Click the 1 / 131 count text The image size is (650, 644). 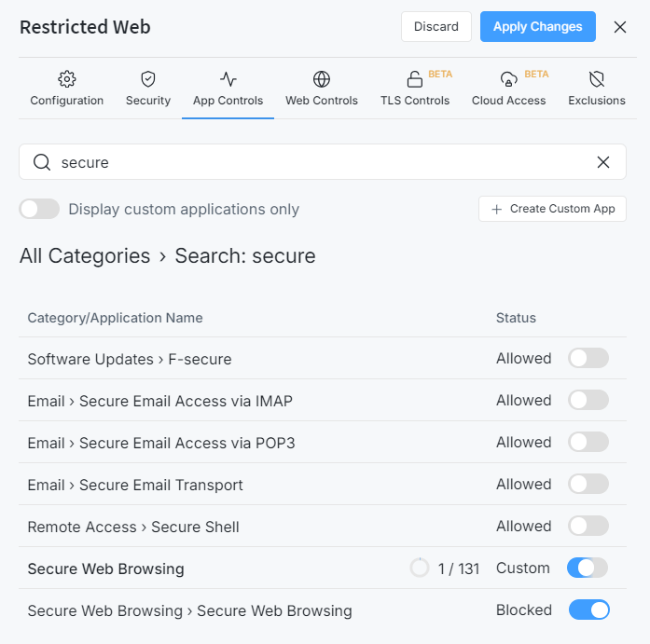[x=459, y=569]
